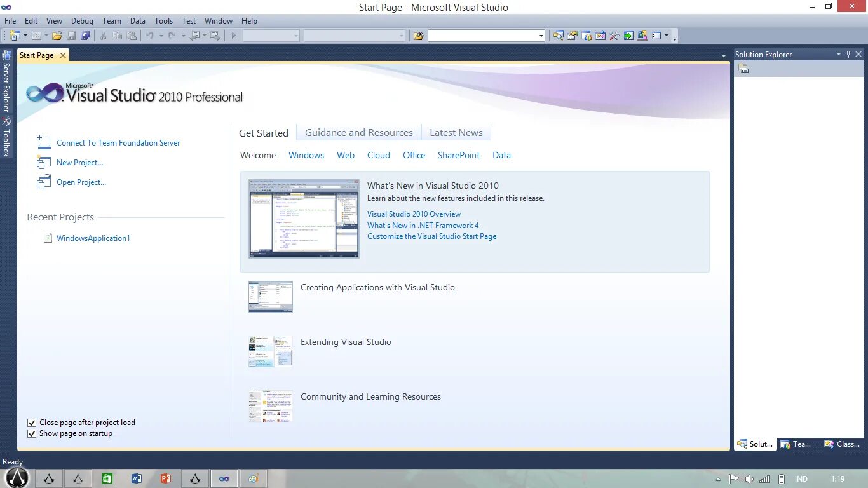Click the Redo arrow icon
The width and height of the screenshot is (868, 488).
tap(172, 36)
